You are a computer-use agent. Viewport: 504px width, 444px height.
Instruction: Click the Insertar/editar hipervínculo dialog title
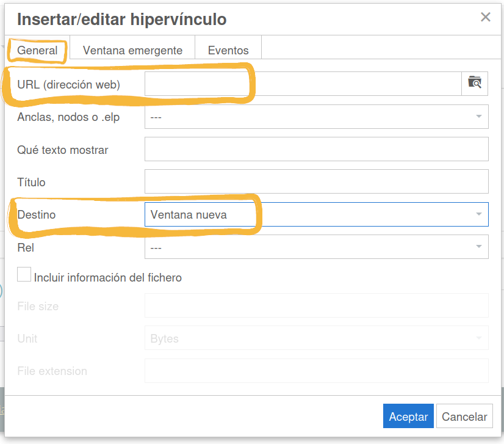tap(121, 19)
